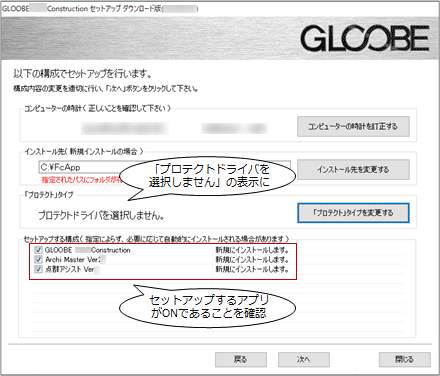Click the 次へ button to proceed
The width and height of the screenshot is (440, 376).
tap(304, 359)
